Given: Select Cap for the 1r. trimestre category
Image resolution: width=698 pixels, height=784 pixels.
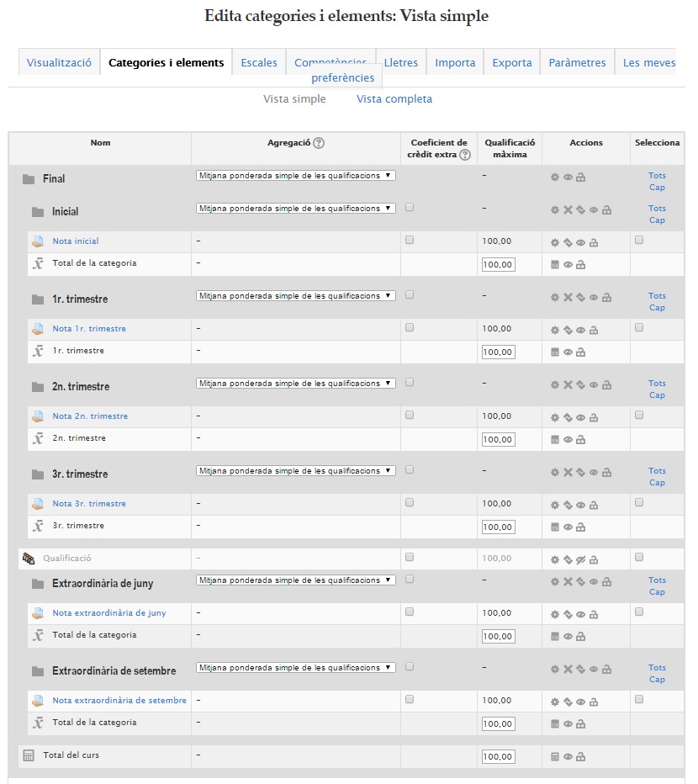Looking at the screenshot, I should click(657, 308).
